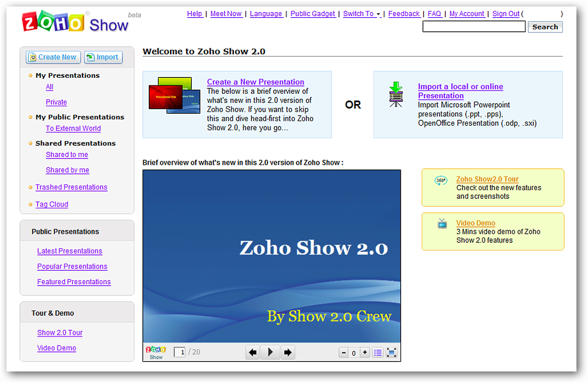
Task: Click the 360 tour icon
Action: (x=441, y=181)
